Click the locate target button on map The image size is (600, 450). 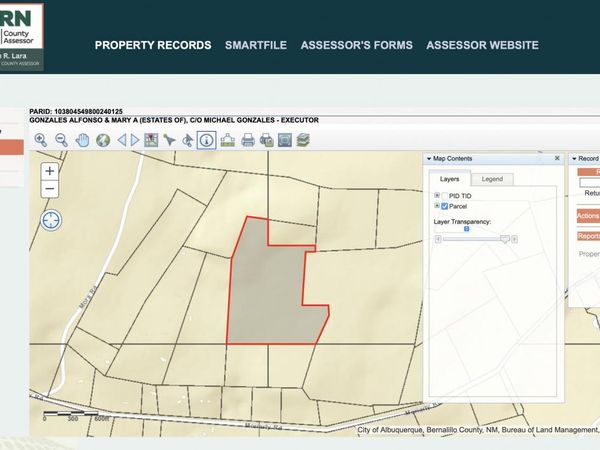pyautogui.click(x=50, y=220)
